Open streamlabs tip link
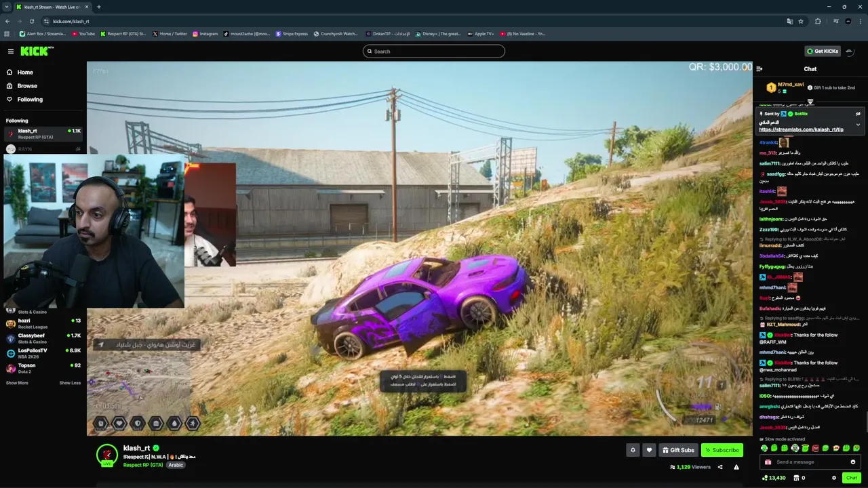Screen dimensions: 868x488 click(801, 129)
